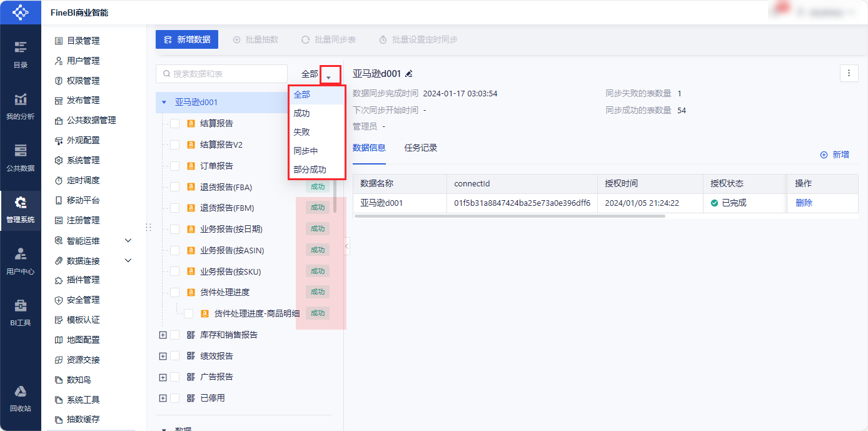Focus the 搜索数据和表 search field
The width and height of the screenshot is (868, 431).
click(221, 74)
